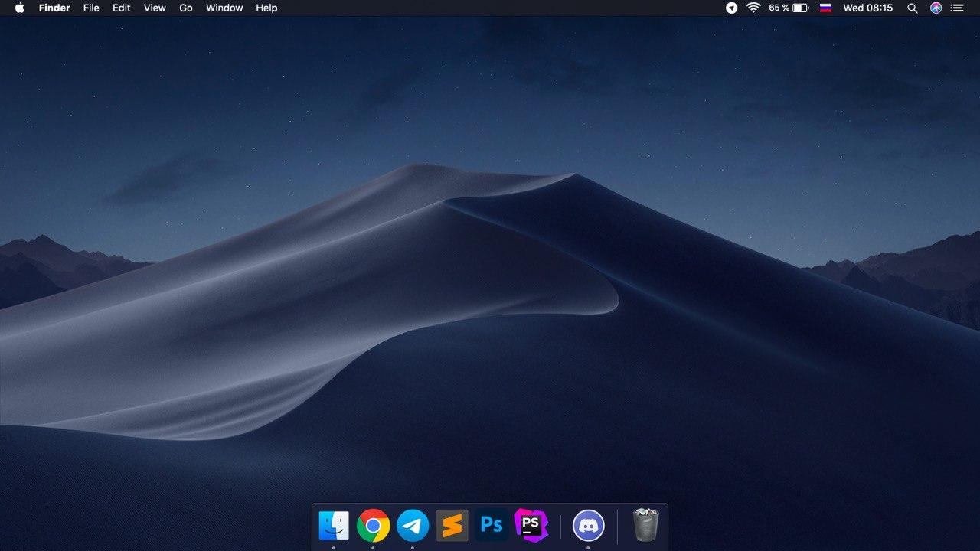Expand the Wi-Fi status menu
The image size is (980, 551).
pos(753,8)
